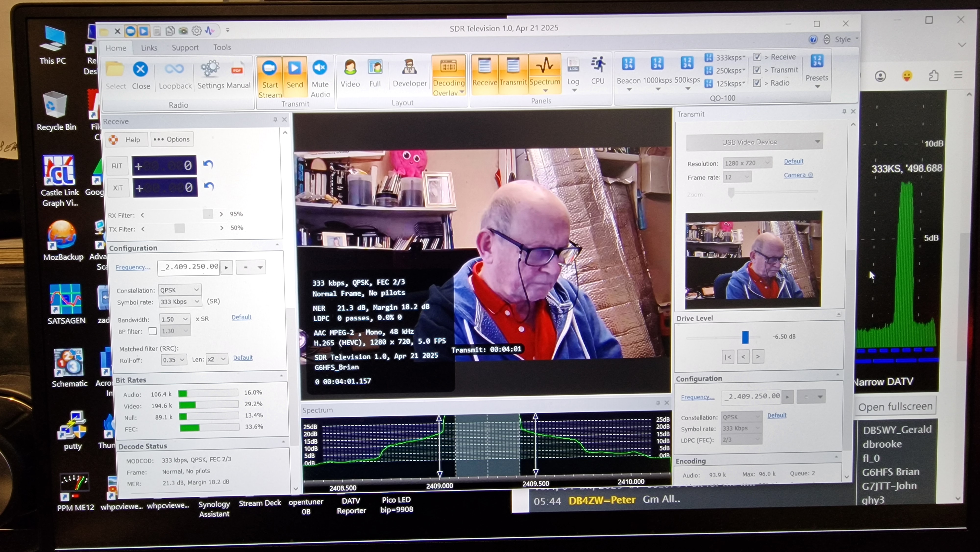This screenshot has height=552, width=980.
Task: Adjust the Drive Level slider handle
Action: click(x=745, y=337)
